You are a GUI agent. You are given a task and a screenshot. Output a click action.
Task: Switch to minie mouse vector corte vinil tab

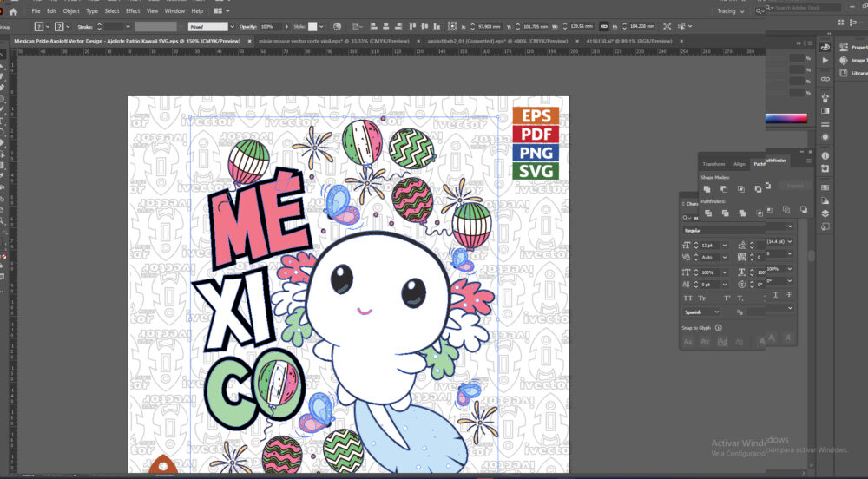pyautogui.click(x=334, y=41)
